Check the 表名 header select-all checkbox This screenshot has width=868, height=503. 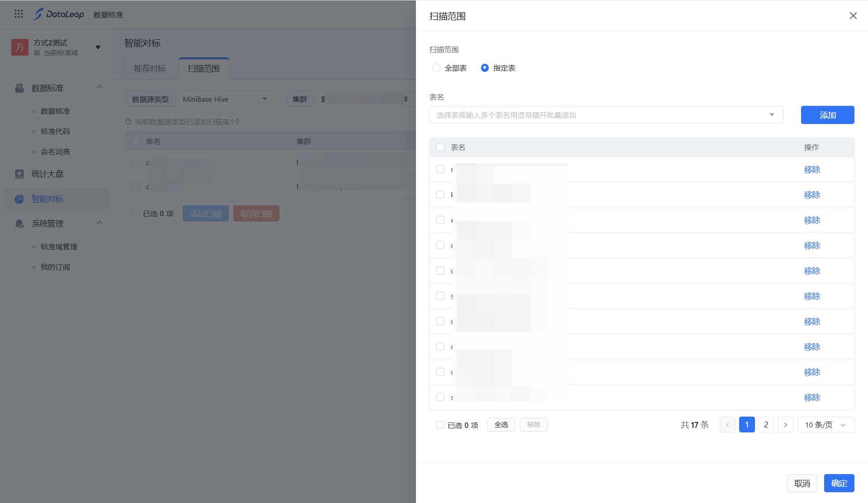[x=440, y=147]
